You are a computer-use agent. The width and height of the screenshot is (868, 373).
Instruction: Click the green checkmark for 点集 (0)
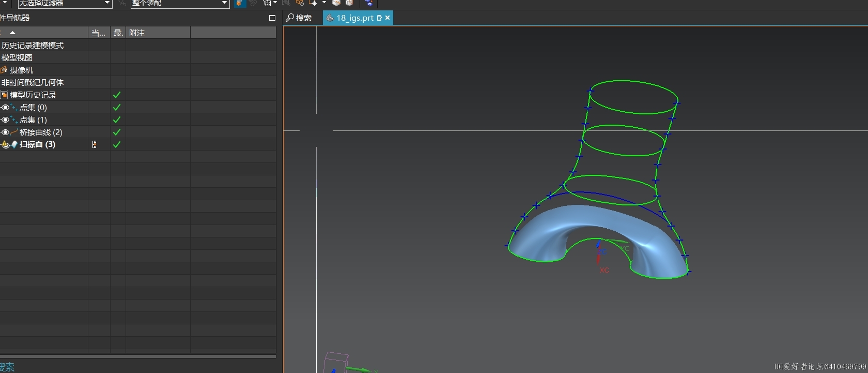(x=117, y=107)
